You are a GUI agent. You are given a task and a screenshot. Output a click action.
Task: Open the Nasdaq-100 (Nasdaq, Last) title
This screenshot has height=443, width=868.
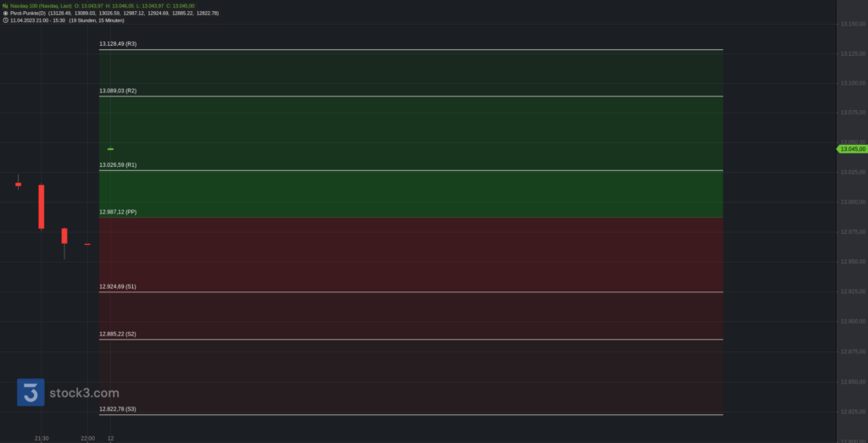pyautogui.click(x=41, y=6)
